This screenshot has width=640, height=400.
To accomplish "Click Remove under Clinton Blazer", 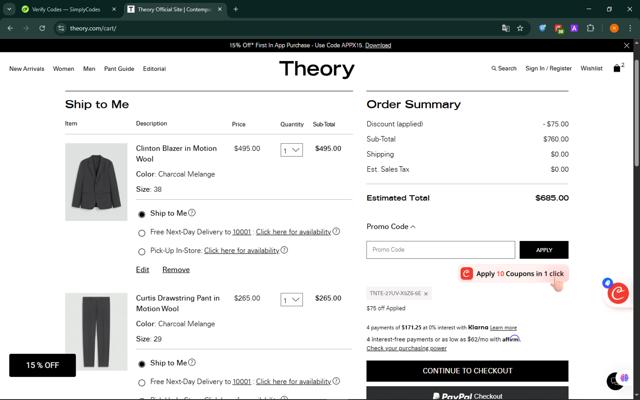I will [176, 269].
